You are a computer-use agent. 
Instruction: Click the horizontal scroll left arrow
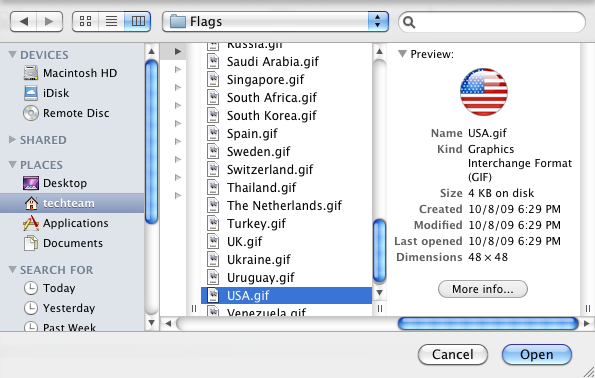168,324
